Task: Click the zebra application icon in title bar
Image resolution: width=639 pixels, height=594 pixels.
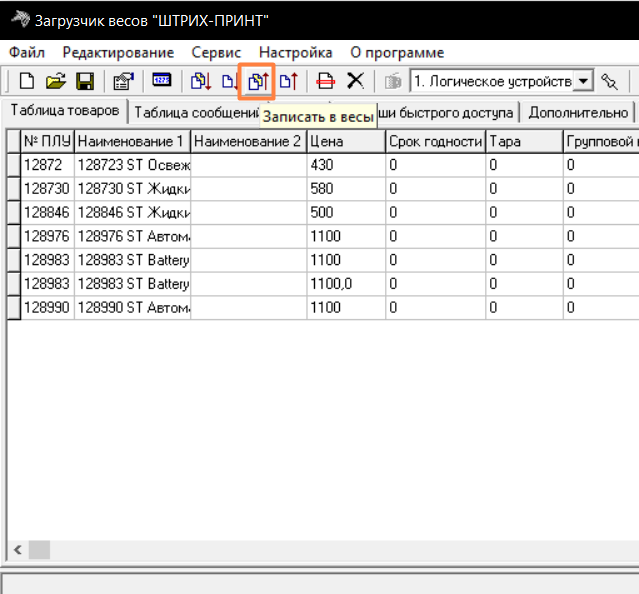Action: pos(20,19)
